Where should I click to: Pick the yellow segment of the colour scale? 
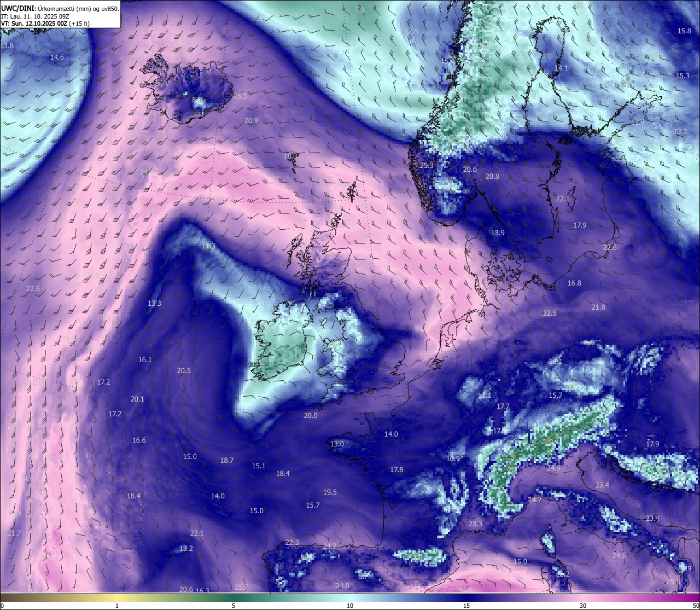pyautogui.click(x=117, y=597)
